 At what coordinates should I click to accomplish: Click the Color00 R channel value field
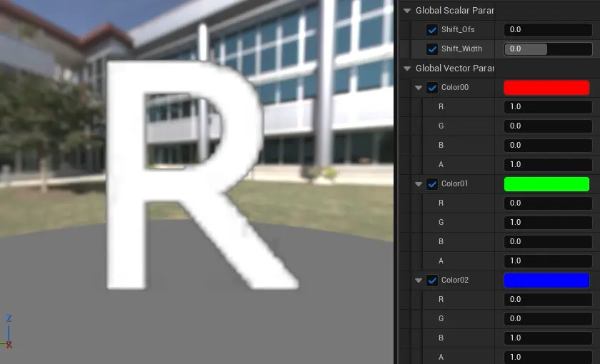coord(548,107)
